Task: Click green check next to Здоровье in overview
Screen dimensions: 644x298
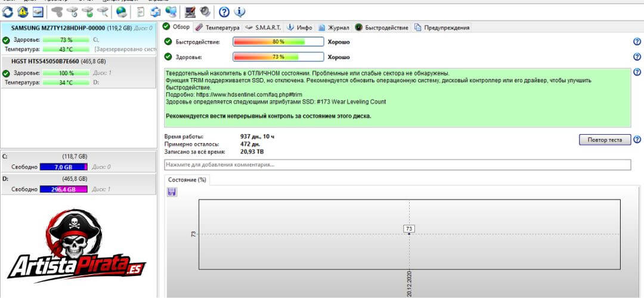Action: 168,57
